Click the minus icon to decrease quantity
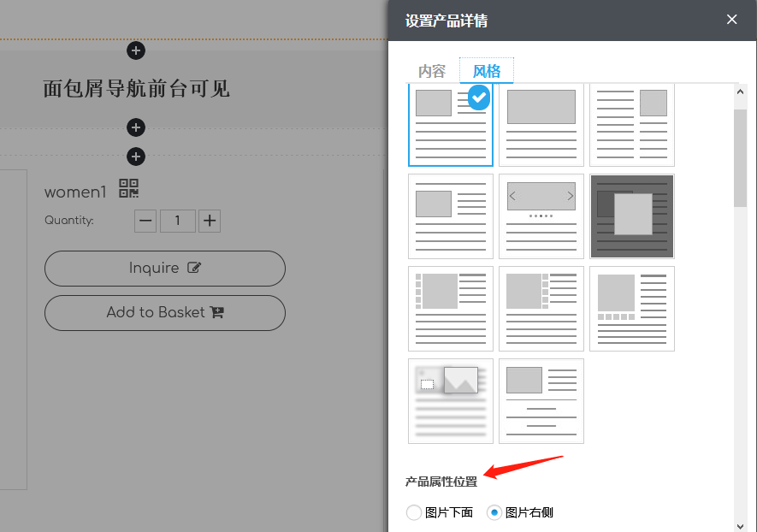The width and height of the screenshot is (757, 532). 145,221
